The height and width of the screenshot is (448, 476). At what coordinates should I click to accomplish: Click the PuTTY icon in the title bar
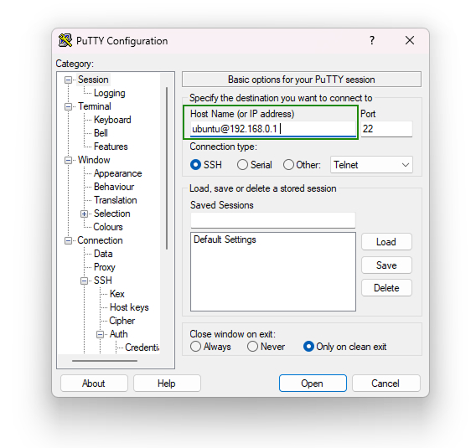[65, 40]
